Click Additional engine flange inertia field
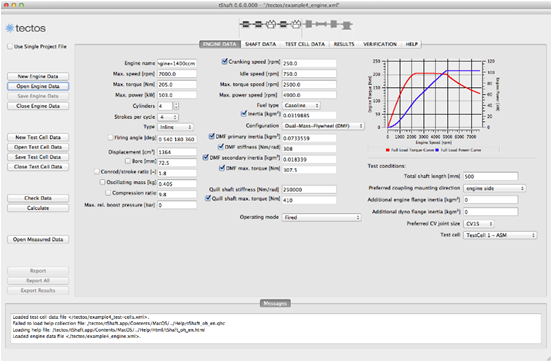 pos(491,200)
